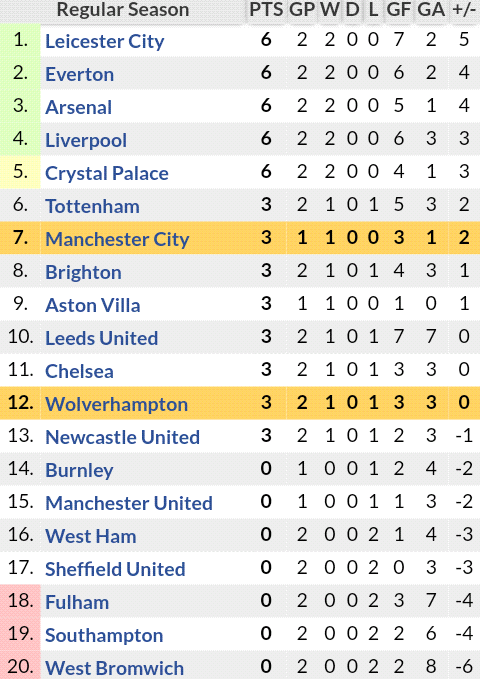The width and height of the screenshot is (480, 679).
Task: Sort by the +/- goal difference header
Action: pos(464,10)
